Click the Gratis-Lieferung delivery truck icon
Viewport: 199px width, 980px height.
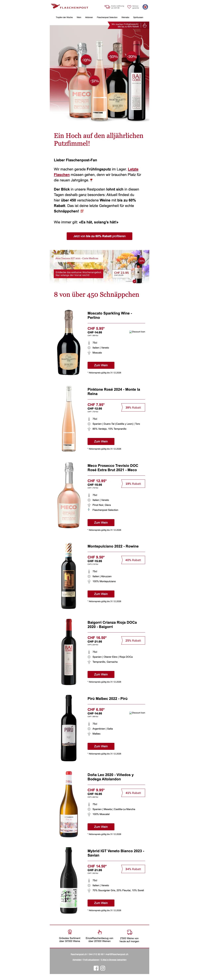pos(107,6)
